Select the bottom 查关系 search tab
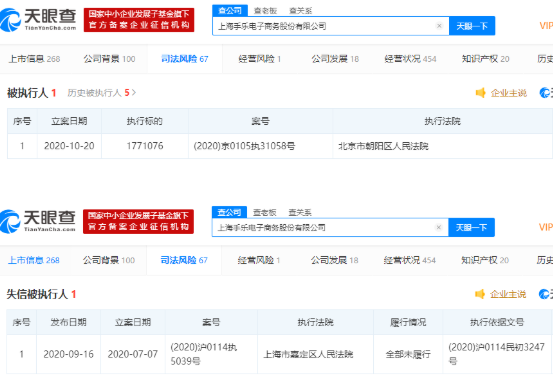The height and width of the screenshot is (387, 553). 300,212
